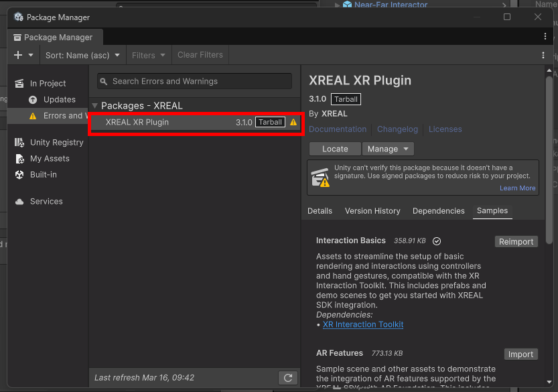This screenshot has height=392, width=558.
Task: Click the In Project box icon
Action: click(x=19, y=83)
